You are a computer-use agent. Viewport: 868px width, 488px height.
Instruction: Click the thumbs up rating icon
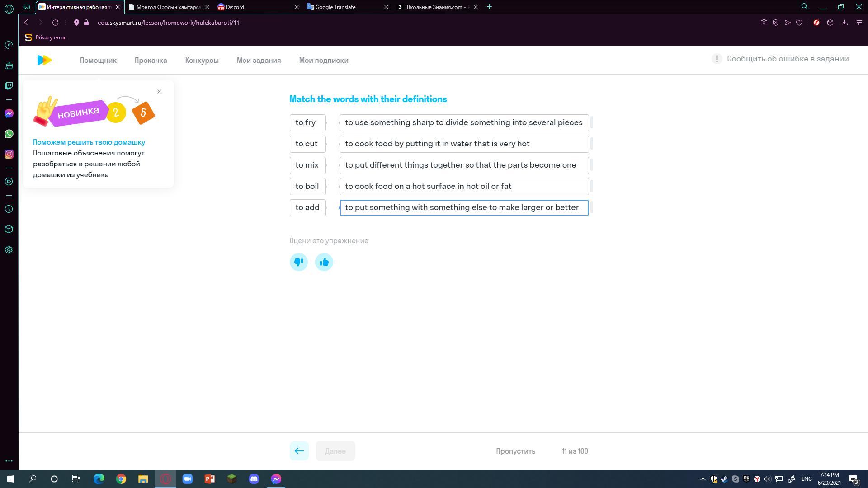[324, 262]
